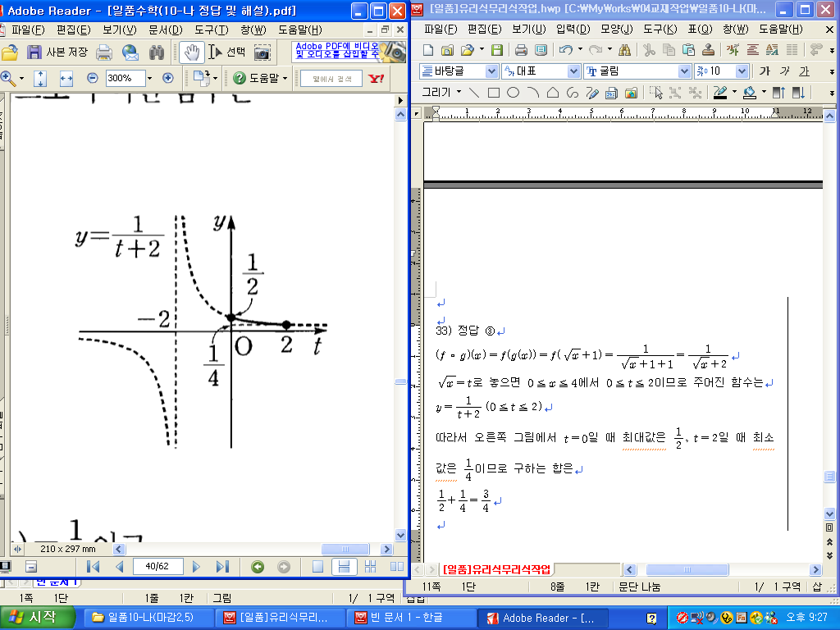
Task: Click the Adobe PDF video insert link
Action: pos(336,50)
